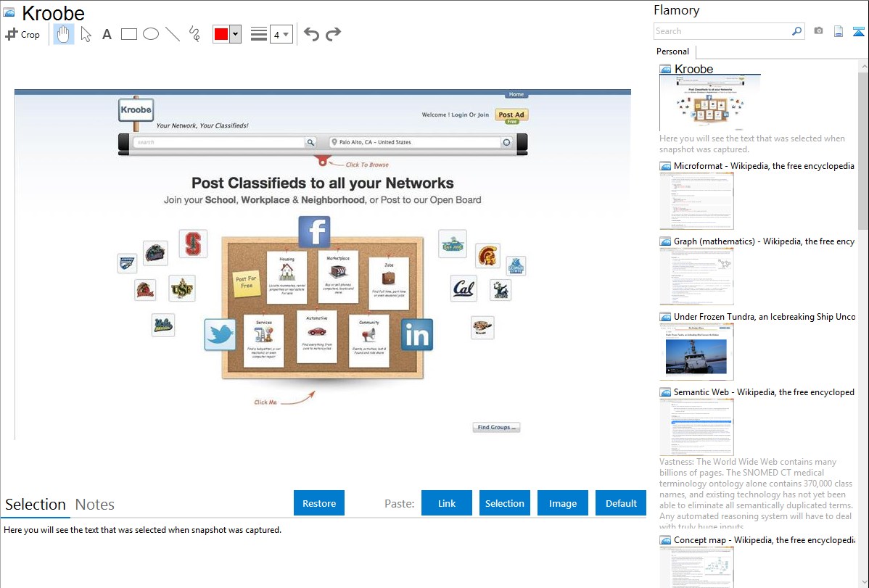Screen dimensions: 869x588
Task: Click the blue upload icon in Flamory
Action: 858,32
